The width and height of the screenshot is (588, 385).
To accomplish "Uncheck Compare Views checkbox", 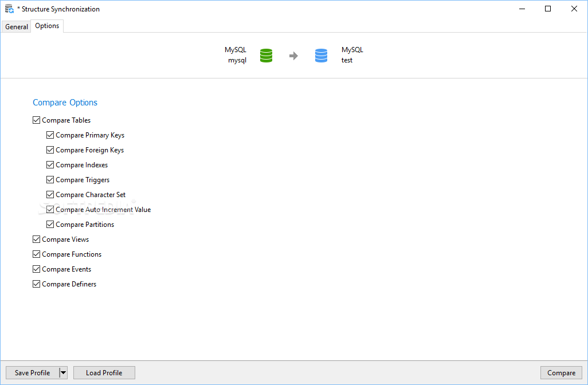I will 36,239.
